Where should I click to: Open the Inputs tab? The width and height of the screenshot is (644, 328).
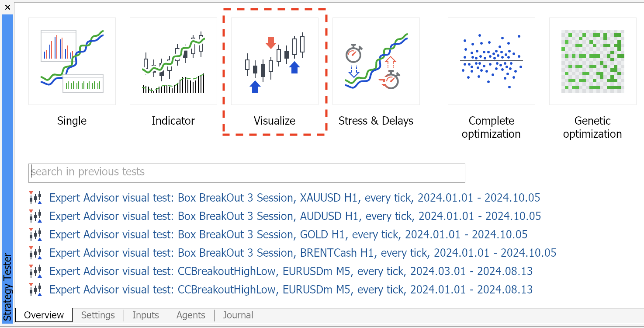[145, 315]
